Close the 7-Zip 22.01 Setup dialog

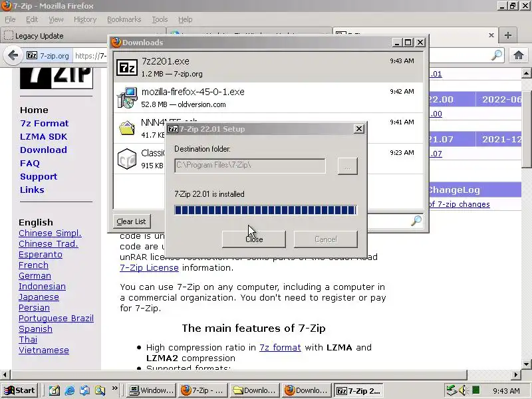tap(358, 129)
